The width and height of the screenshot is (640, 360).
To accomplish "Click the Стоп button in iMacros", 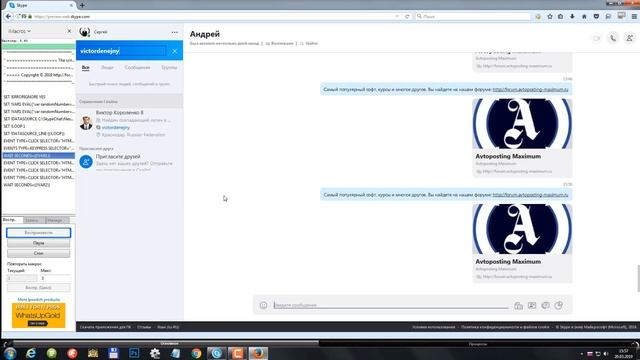I will [x=39, y=253].
